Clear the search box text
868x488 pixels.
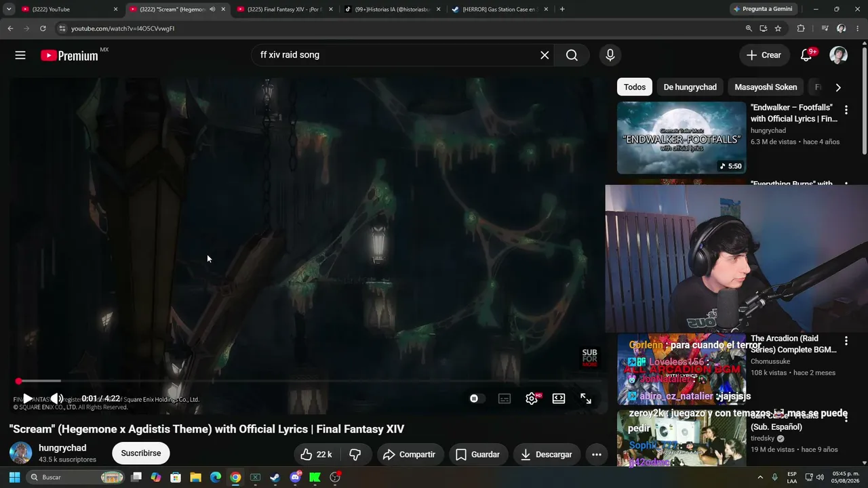click(545, 55)
